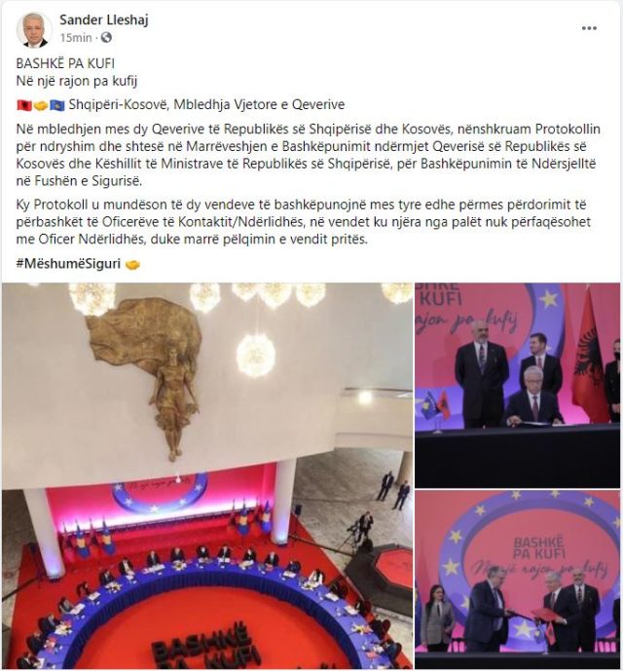Click the paragraph beginning 'Në mbledhjen mes dy Qeverive'
Image resolution: width=623 pixels, height=672 pixels.
tap(308, 155)
